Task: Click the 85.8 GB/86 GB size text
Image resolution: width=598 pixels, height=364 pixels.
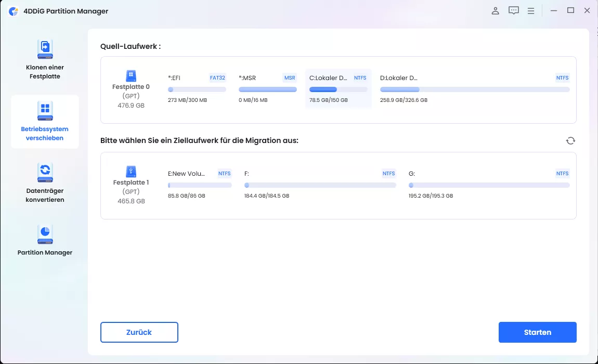Action: pos(187,196)
